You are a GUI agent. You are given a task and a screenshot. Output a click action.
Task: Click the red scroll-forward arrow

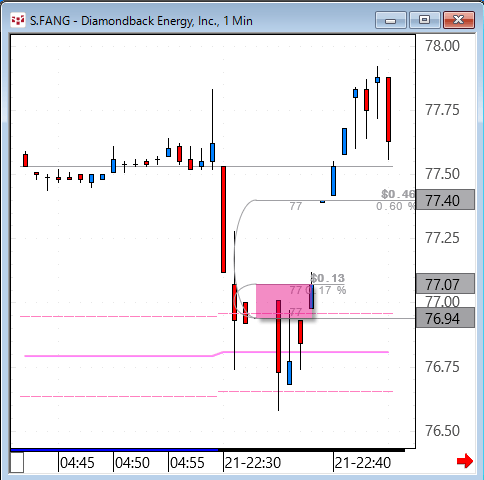(x=465, y=461)
